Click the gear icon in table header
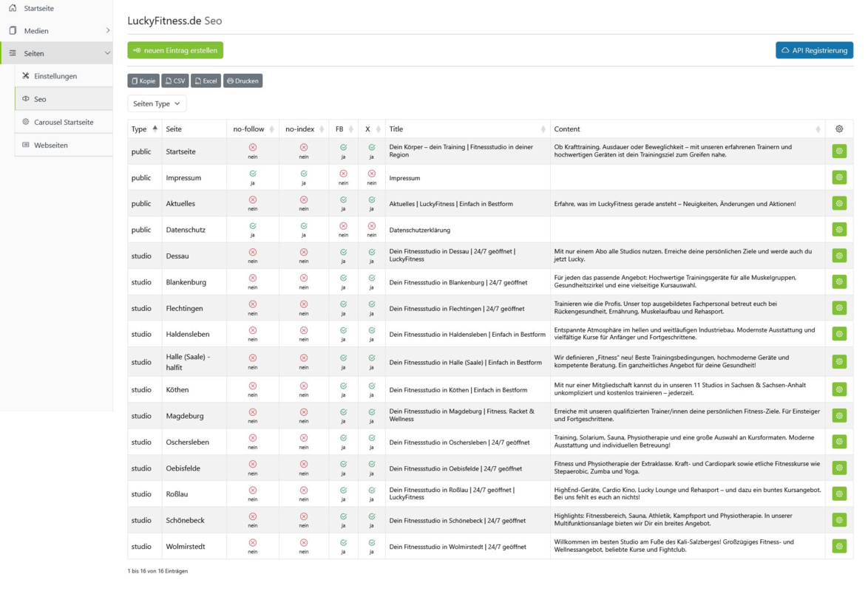 839,129
